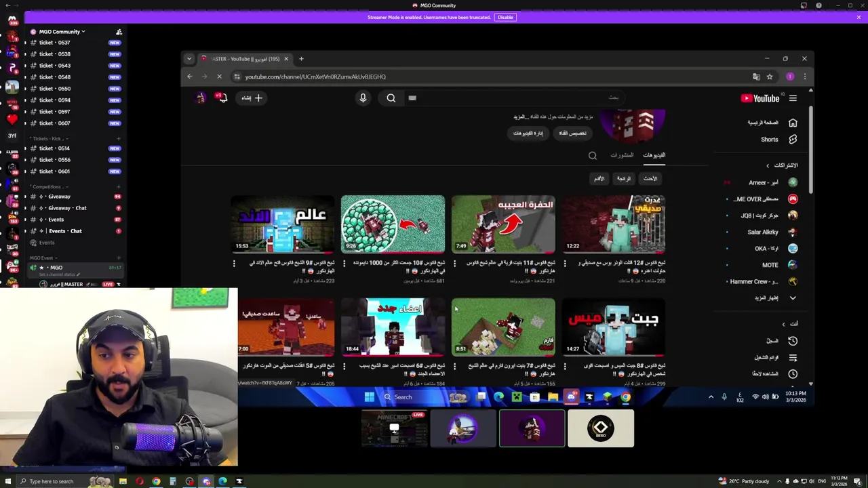Open Watch Later in YouTube sidebar

[x=774, y=373]
